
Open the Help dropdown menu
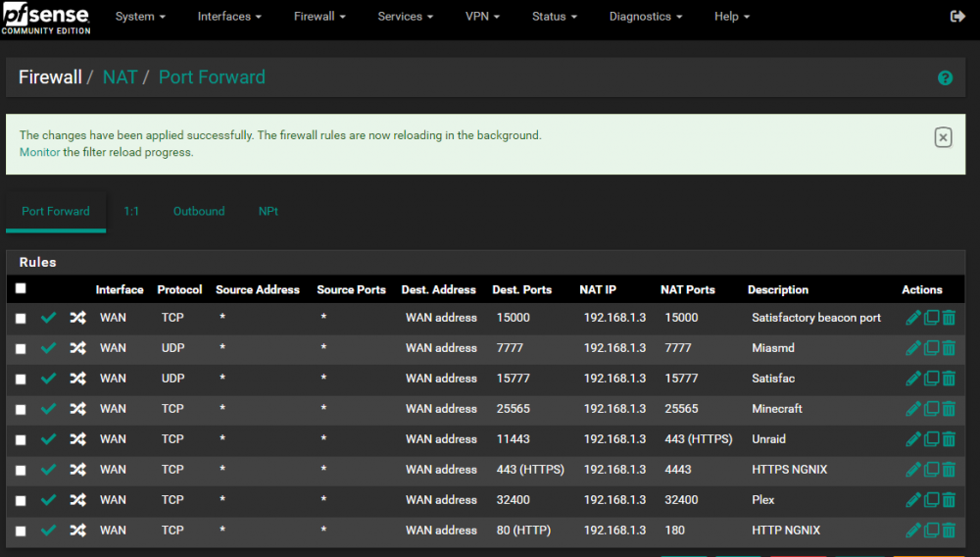coord(732,17)
